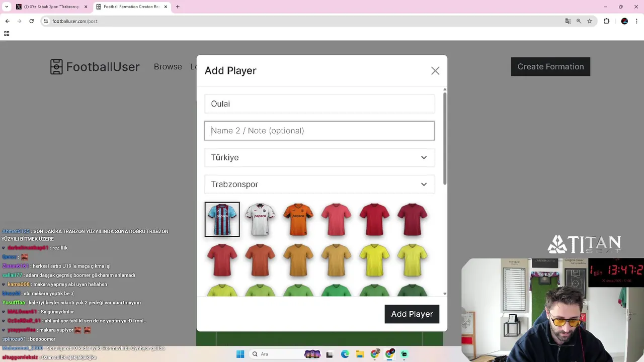Viewport: 644px width, 362px height.
Task: Select the lighter golden-tan jersey in second row
Action: [336, 260]
